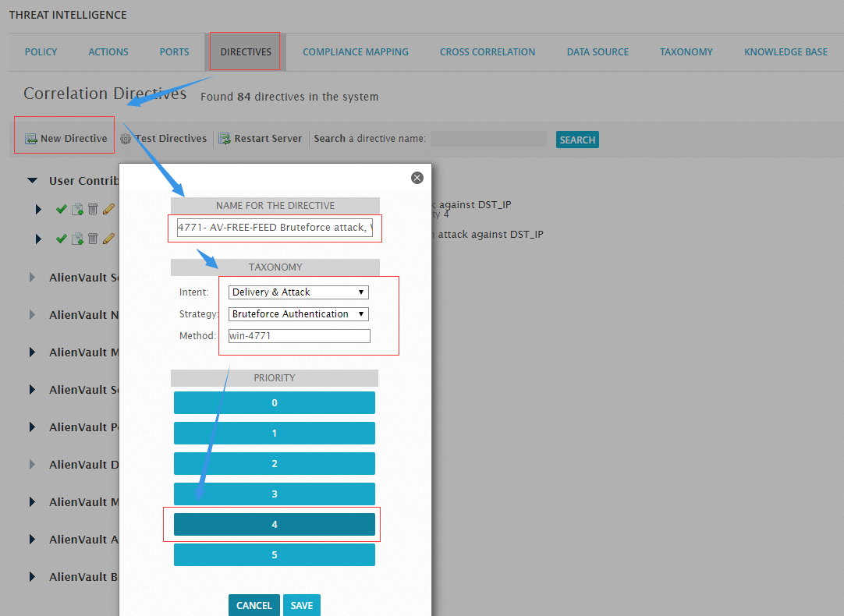Open the Cross Correlation tab
844x616 pixels.
coord(487,51)
